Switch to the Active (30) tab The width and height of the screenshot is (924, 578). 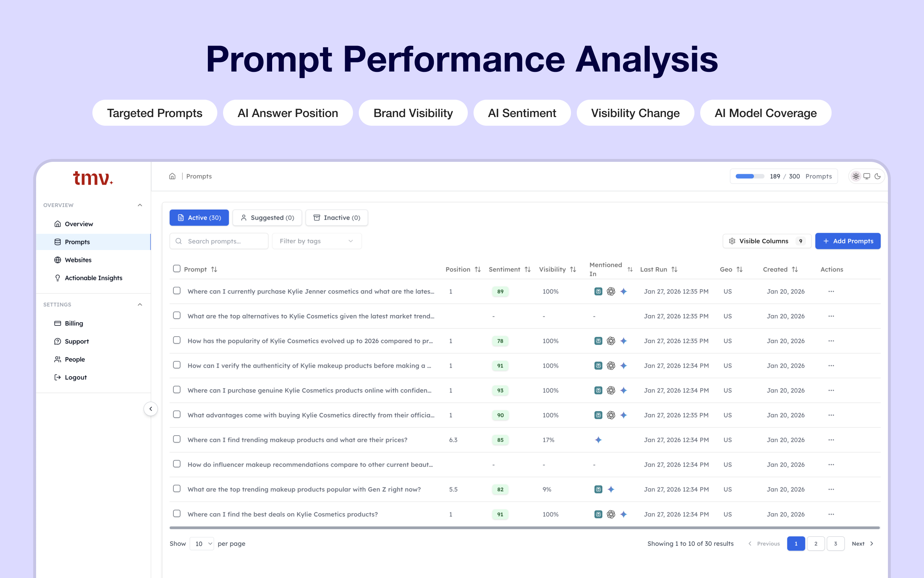(199, 217)
